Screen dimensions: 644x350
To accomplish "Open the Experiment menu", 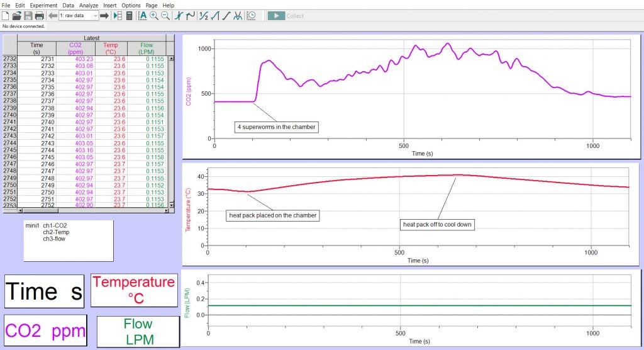I will point(44,5).
